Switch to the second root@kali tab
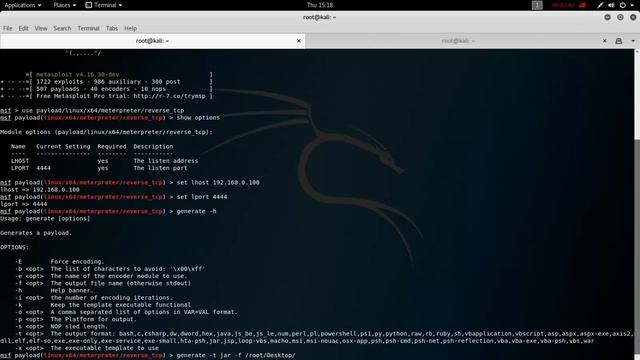Viewport: 640px width, 360px height. 458,41
